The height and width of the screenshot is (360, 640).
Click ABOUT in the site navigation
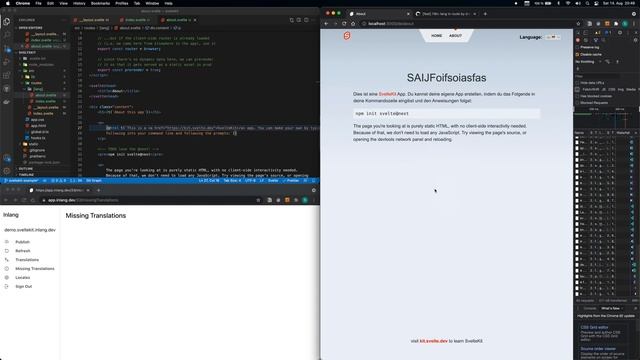(456, 36)
